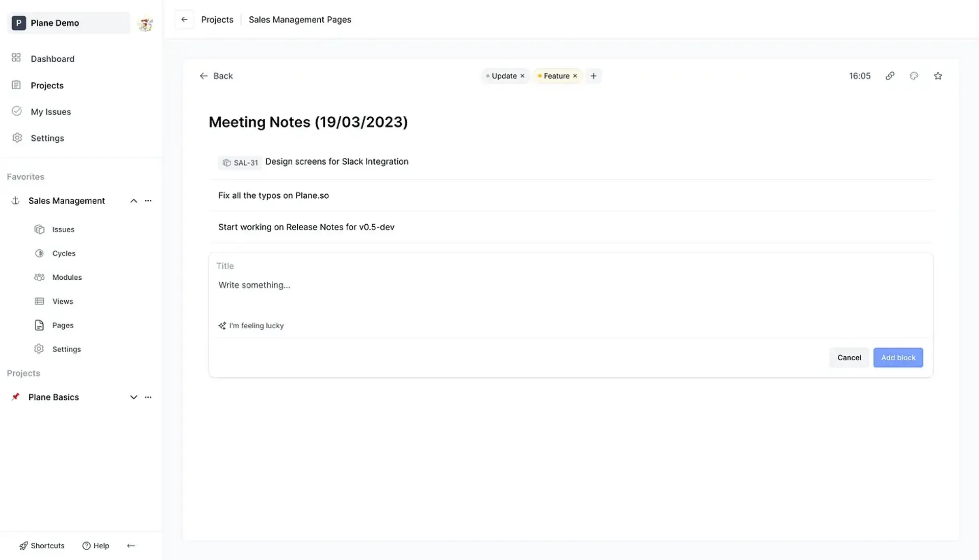Click the I'm feeling lucky sparkle
The width and height of the screenshot is (979, 560).
pos(251,326)
